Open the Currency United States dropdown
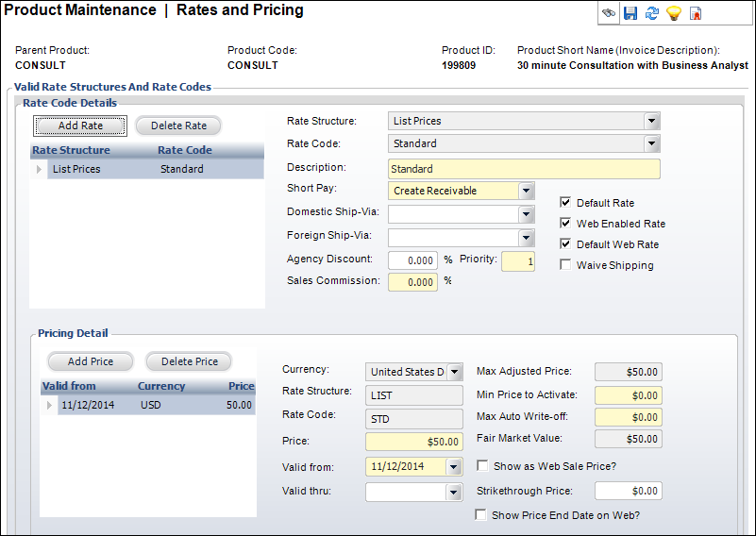 point(454,372)
